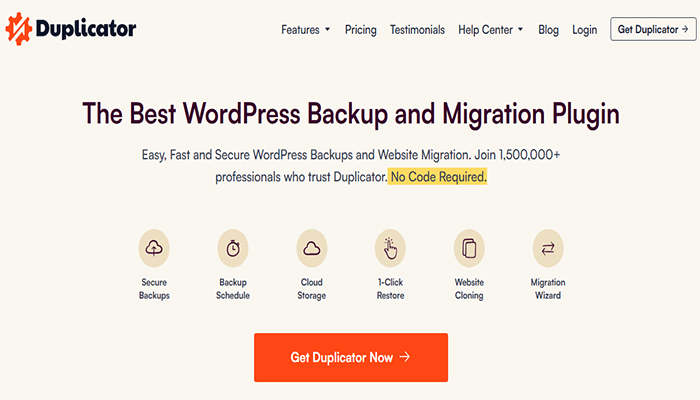Click the Secure Backups cloud upload icon

click(x=154, y=247)
